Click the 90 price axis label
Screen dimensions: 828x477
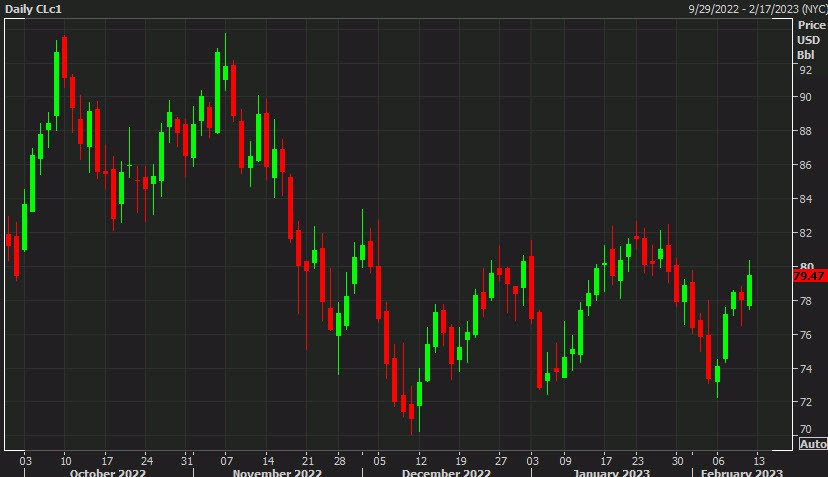click(805, 97)
